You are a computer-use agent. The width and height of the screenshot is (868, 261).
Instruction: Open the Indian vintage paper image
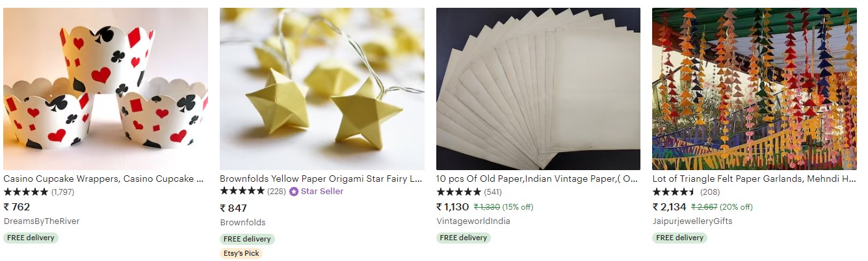coord(538,89)
